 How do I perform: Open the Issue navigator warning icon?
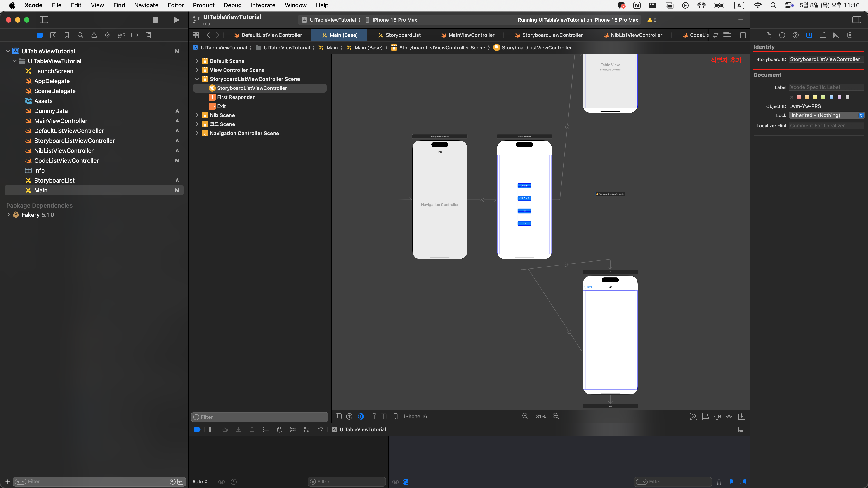[94, 35]
